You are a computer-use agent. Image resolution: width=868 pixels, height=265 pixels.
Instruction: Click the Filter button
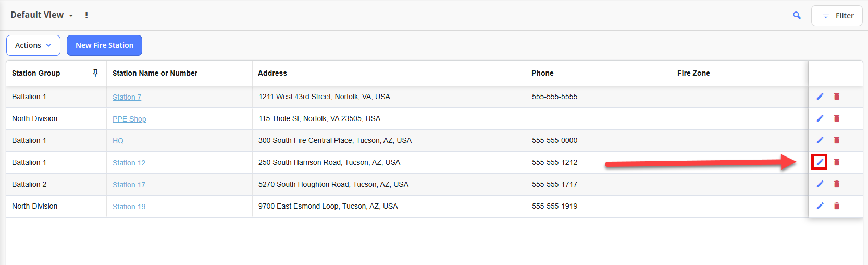pos(837,16)
